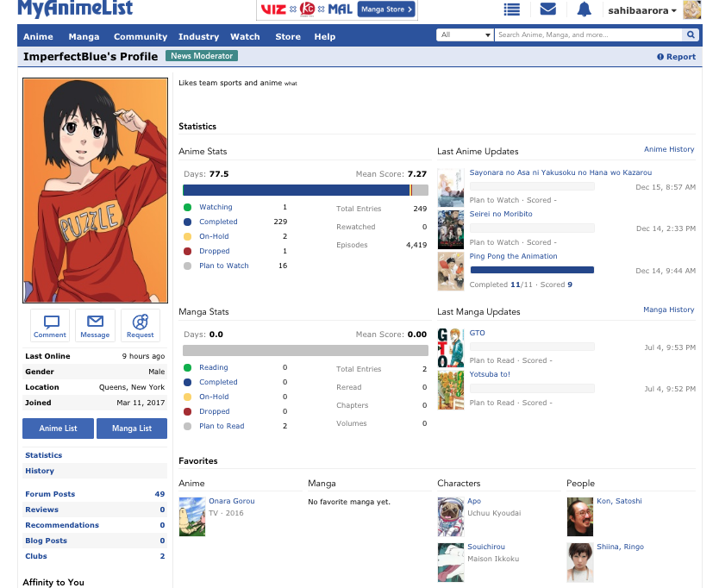
Task: Open Yotsuba to! manga link
Action: [x=490, y=375]
